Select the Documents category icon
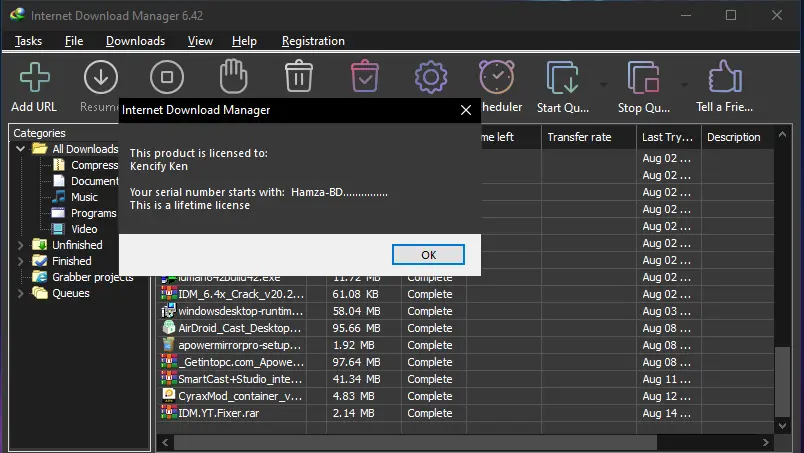Image resolution: width=804 pixels, height=453 pixels. [59, 181]
